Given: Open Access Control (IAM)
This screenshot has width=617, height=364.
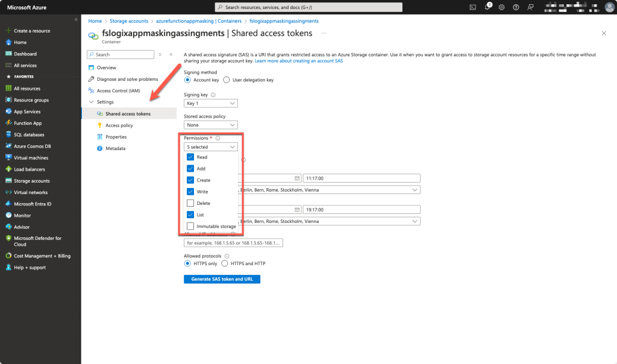Looking at the screenshot, I should (x=118, y=90).
